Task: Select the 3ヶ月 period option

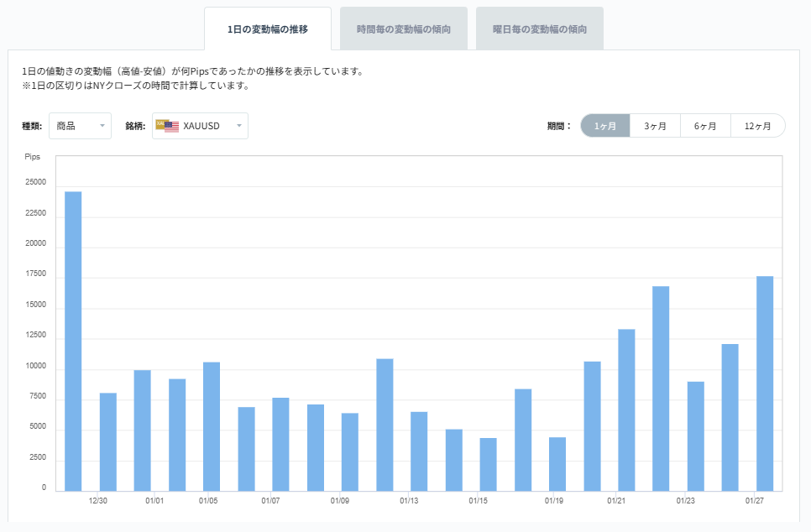Action: [656, 125]
